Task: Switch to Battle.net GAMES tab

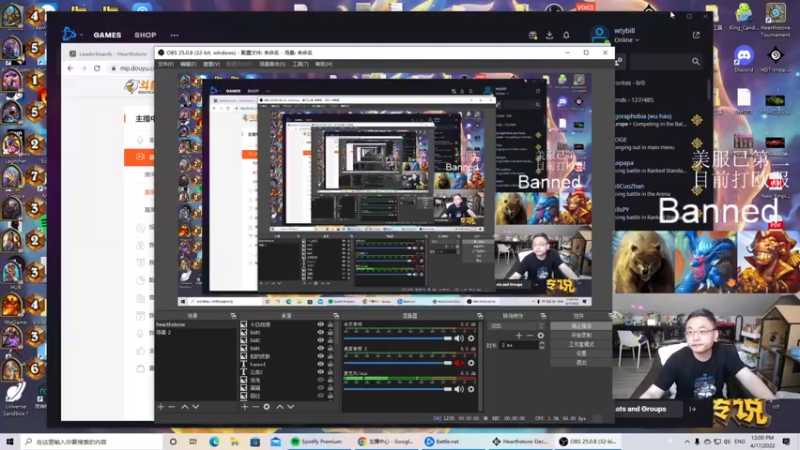Action: (107, 35)
